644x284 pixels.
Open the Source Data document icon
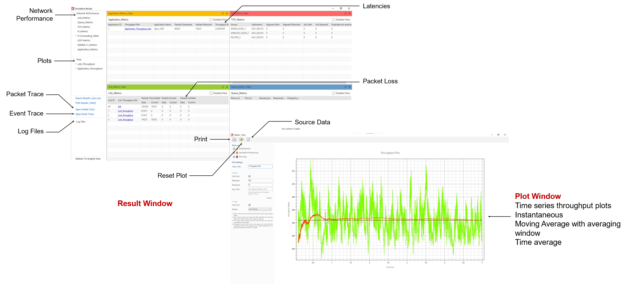(248, 140)
